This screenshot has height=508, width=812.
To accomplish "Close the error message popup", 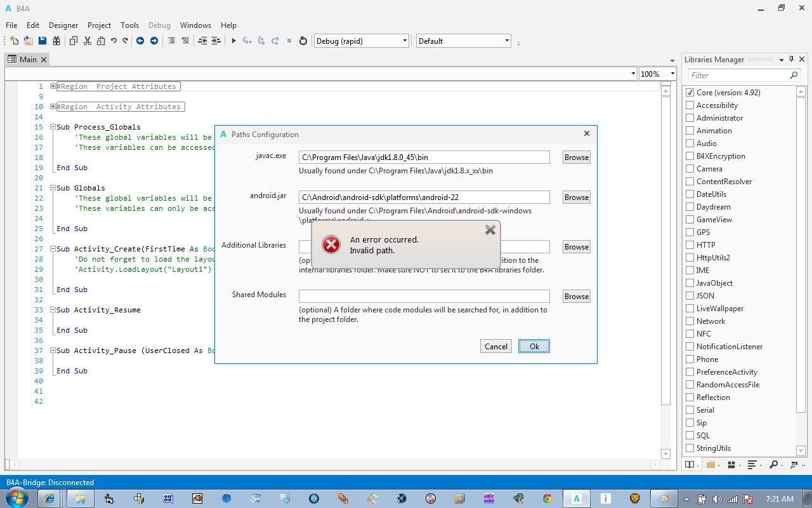I will click(490, 230).
